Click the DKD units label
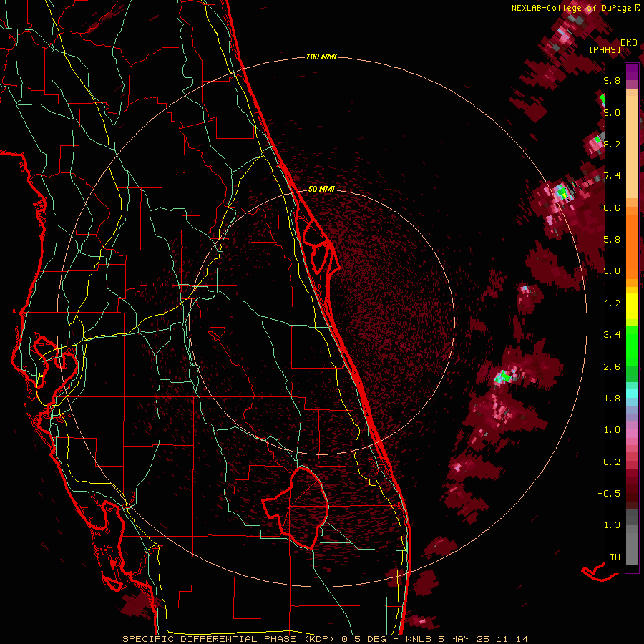 629,42
